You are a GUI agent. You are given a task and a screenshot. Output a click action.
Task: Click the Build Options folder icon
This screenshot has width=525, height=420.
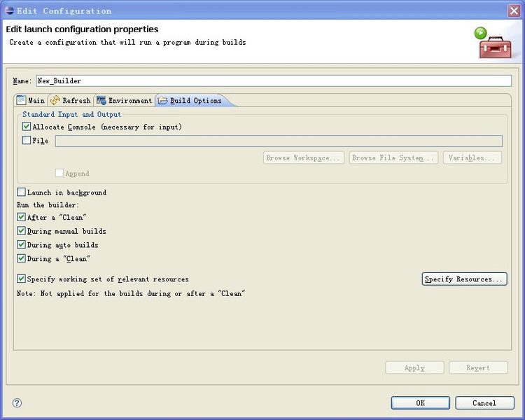[162, 101]
